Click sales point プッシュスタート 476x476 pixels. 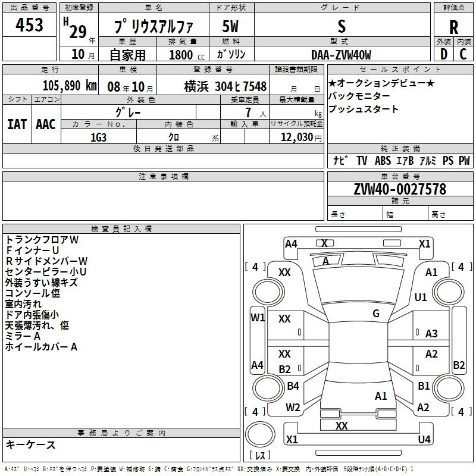pos(364,109)
